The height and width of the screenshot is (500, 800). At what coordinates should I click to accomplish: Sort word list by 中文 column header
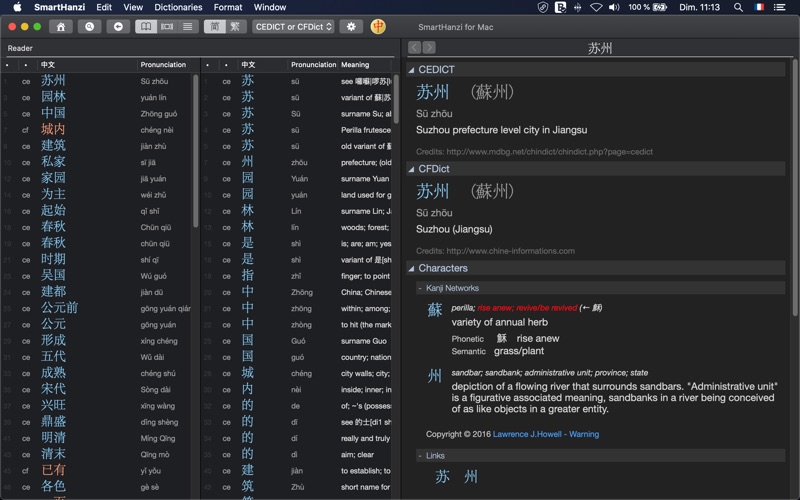pyautogui.click(x=48, y=65)
